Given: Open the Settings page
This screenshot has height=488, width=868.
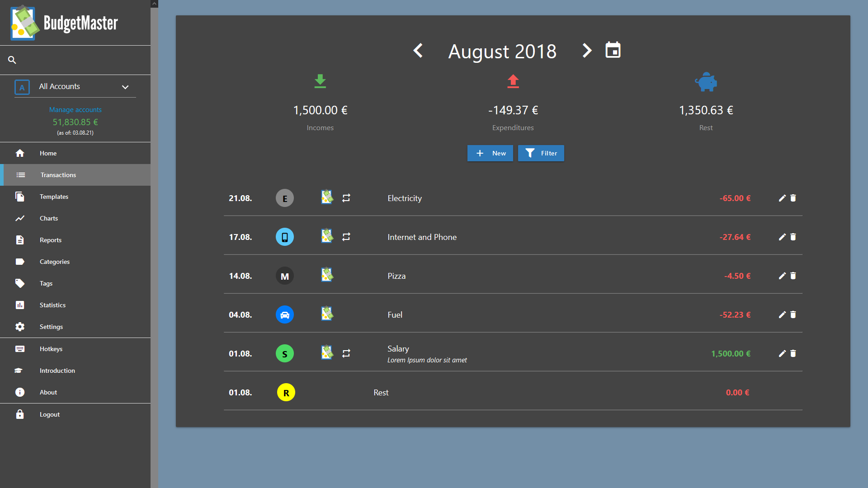Looking at the screenshot, I should [x=75, y=327].
